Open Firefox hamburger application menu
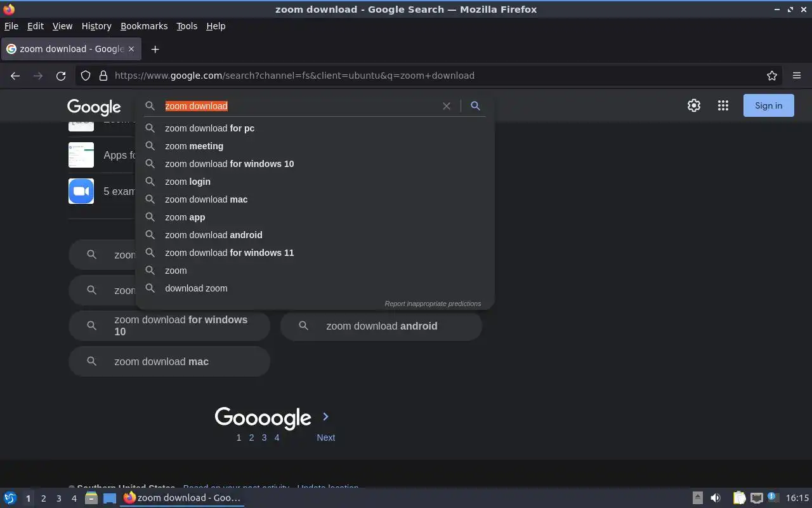The image size is (812, 508). click(797, 76)
